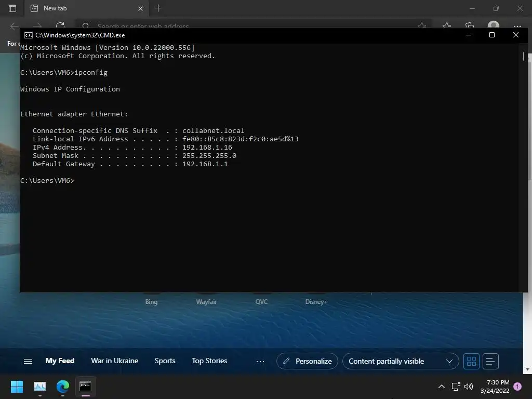Viewport: 532px width, 399px height.
Task: Open the Edge browser from the taskbar
Action: point(63,387)
